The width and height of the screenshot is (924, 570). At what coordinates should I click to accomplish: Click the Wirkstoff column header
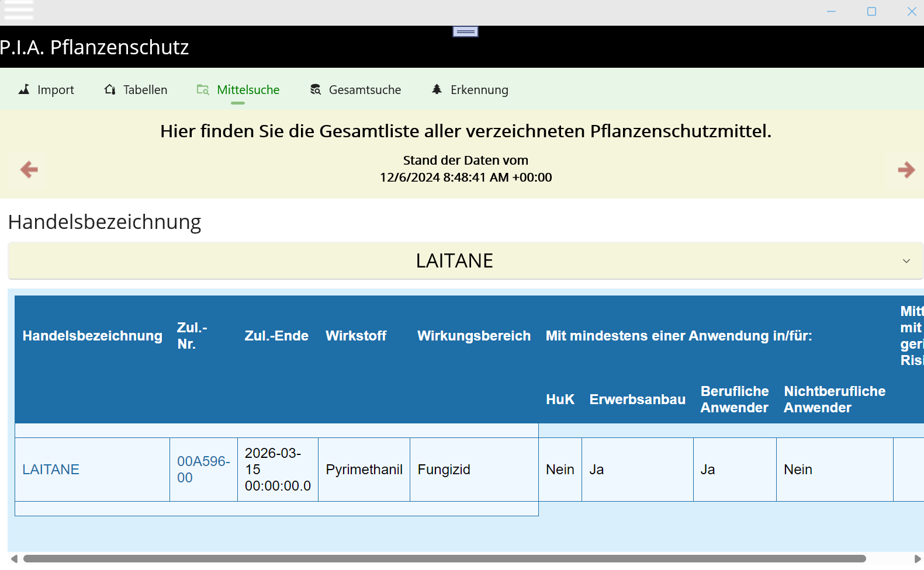coord(356,336)
